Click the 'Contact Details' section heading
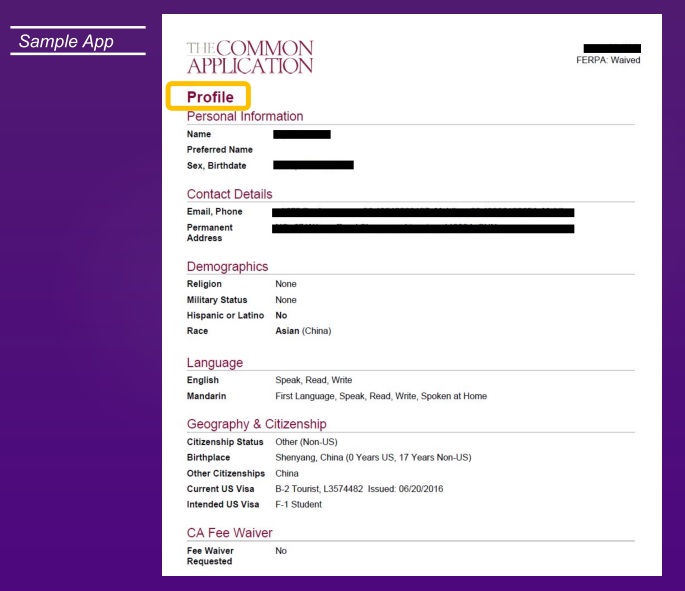The image size is (685, 591). pos(229,194)
